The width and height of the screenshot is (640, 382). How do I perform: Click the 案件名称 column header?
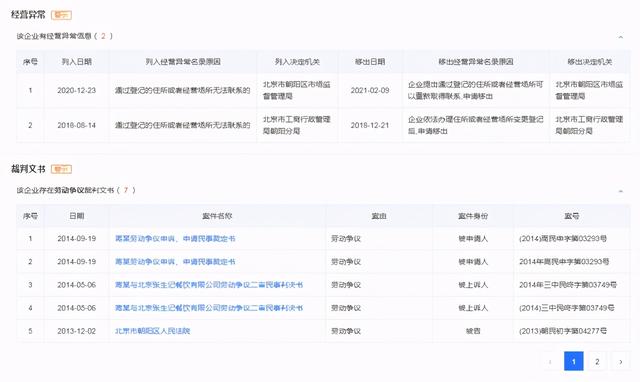217,216
